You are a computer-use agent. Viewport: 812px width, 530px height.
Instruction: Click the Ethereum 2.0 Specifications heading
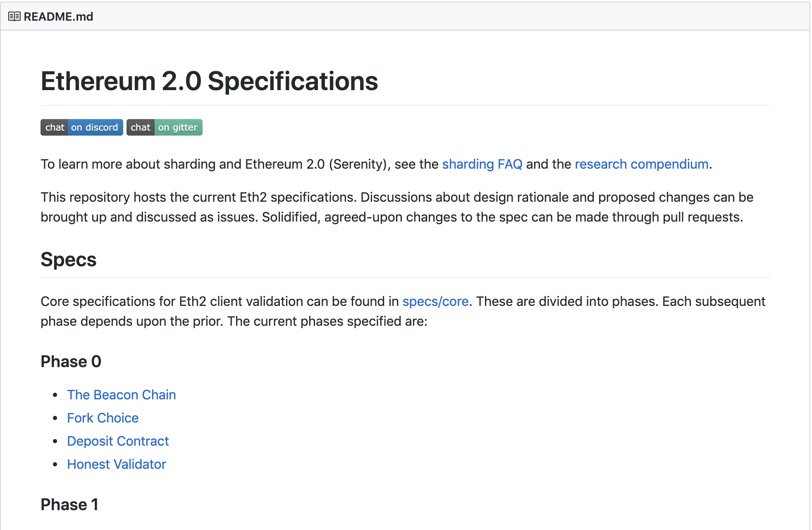click(209, 81)
